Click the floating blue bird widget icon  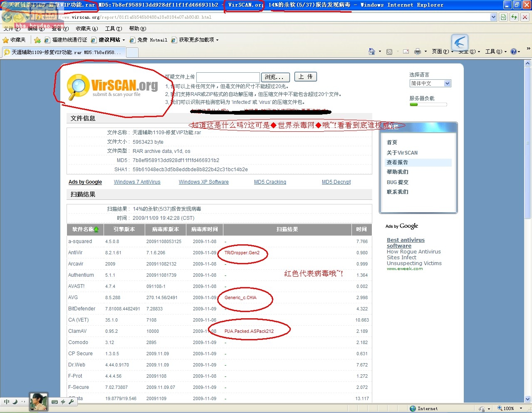click(460, 42)
